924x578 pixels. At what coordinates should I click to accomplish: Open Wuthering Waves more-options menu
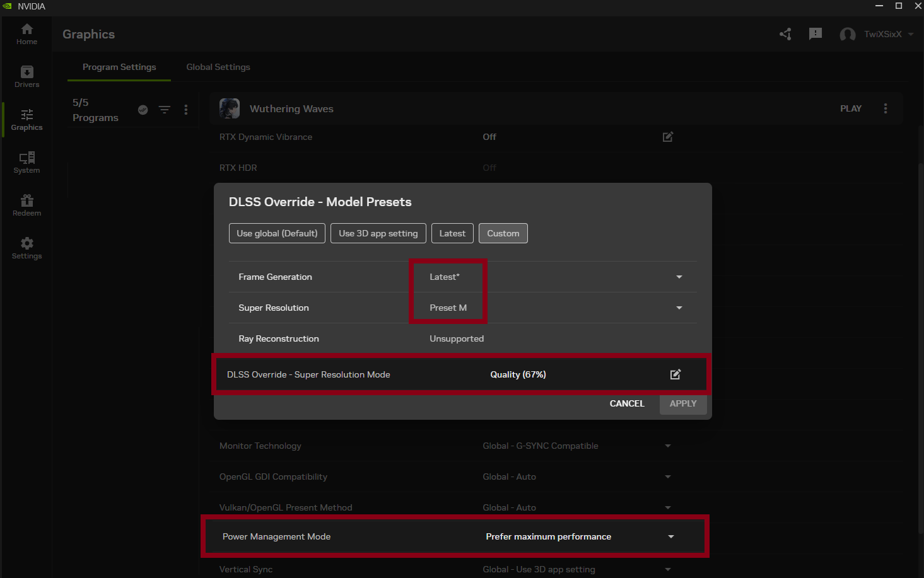[x=886, y=108]
